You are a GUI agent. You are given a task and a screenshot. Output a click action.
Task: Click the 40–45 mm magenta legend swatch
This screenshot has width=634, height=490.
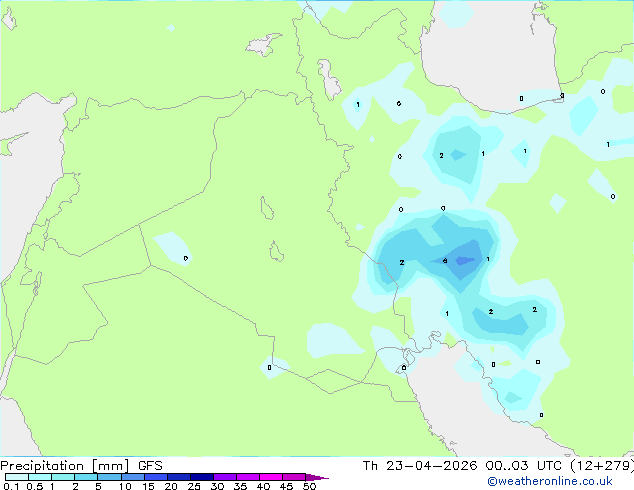(271, 477)
